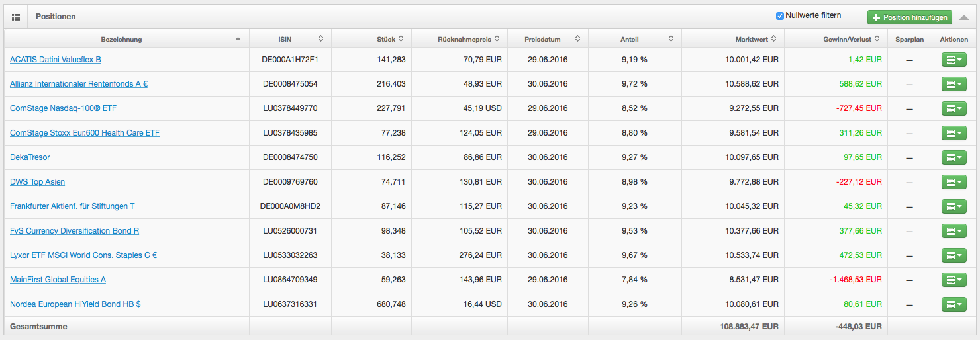
Task: Click the list icon beside Positionen
Action: coord(16,17)
